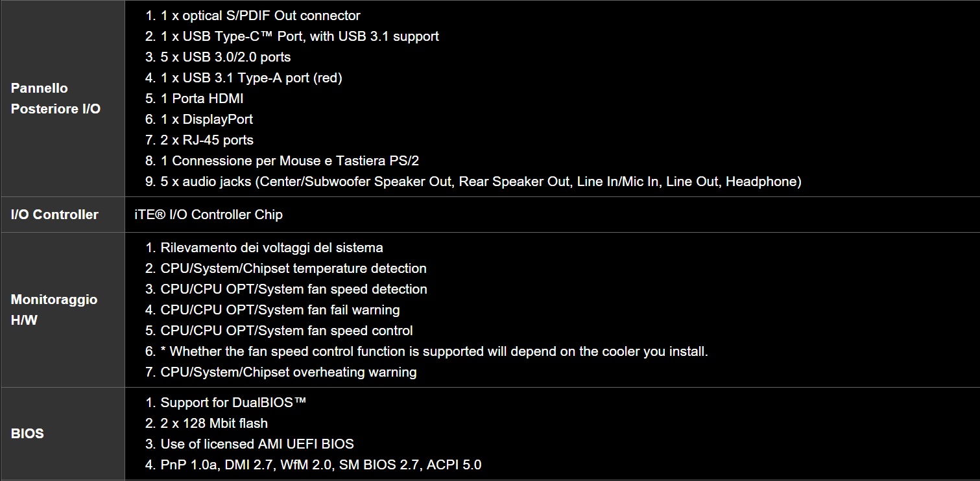Image resolution: width=980 pixels, height=481 pixels.
Task: Click the Pannello Posteriore I/O row header
Action: 56,99
